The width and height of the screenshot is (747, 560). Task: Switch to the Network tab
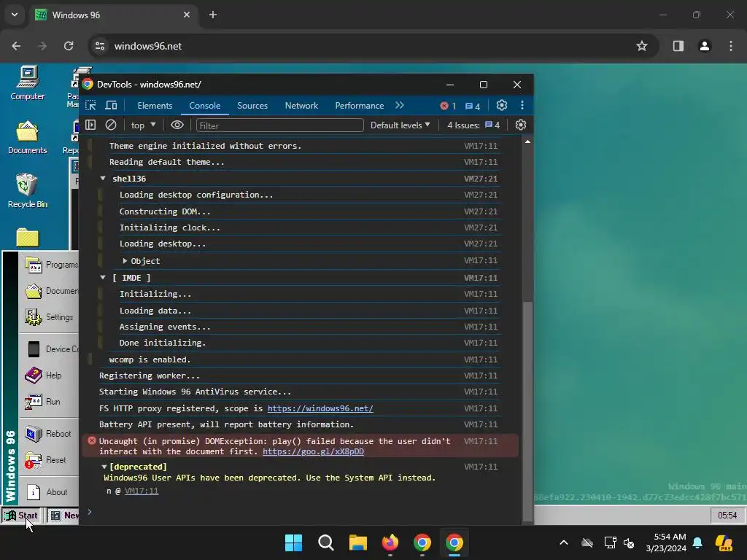pyautogui.click(x=301, y=106)
